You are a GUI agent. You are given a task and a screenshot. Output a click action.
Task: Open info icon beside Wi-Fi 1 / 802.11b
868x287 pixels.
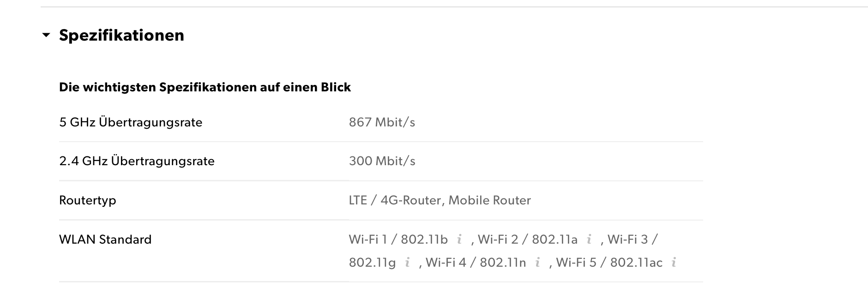[459, 239]
